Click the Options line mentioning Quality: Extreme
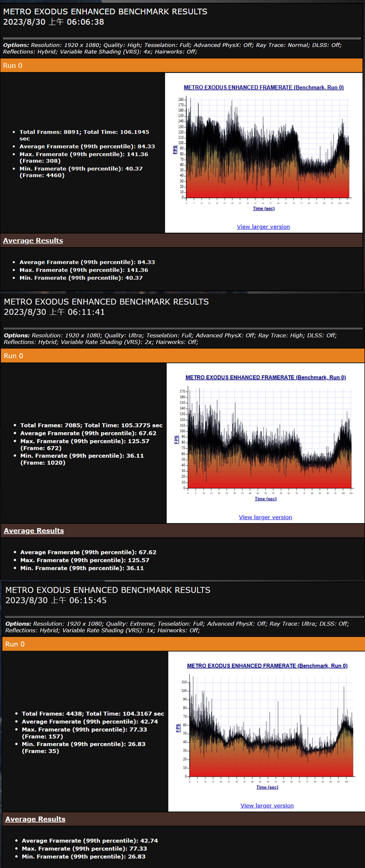The image size is (365, 868). (x=177, y=627)
